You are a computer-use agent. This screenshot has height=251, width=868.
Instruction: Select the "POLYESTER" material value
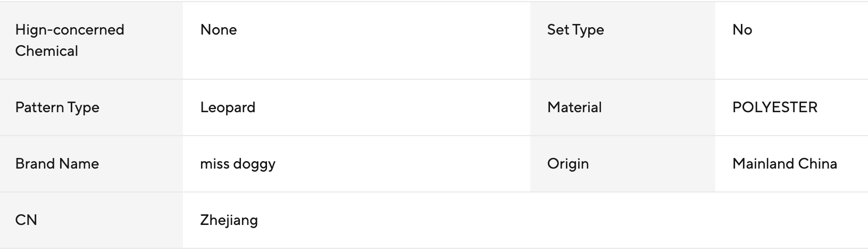coord(775,107)
